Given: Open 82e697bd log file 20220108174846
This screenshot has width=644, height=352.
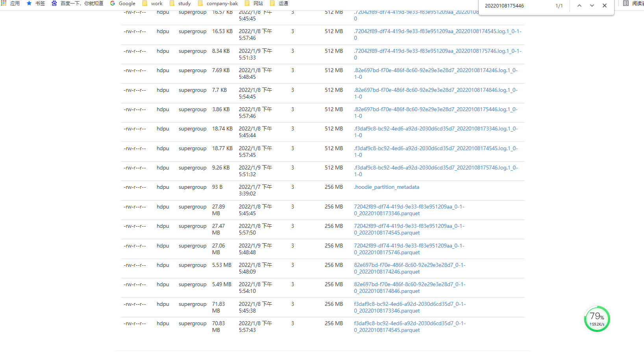Looking at the screenshot, I should (x=436, y=93).
